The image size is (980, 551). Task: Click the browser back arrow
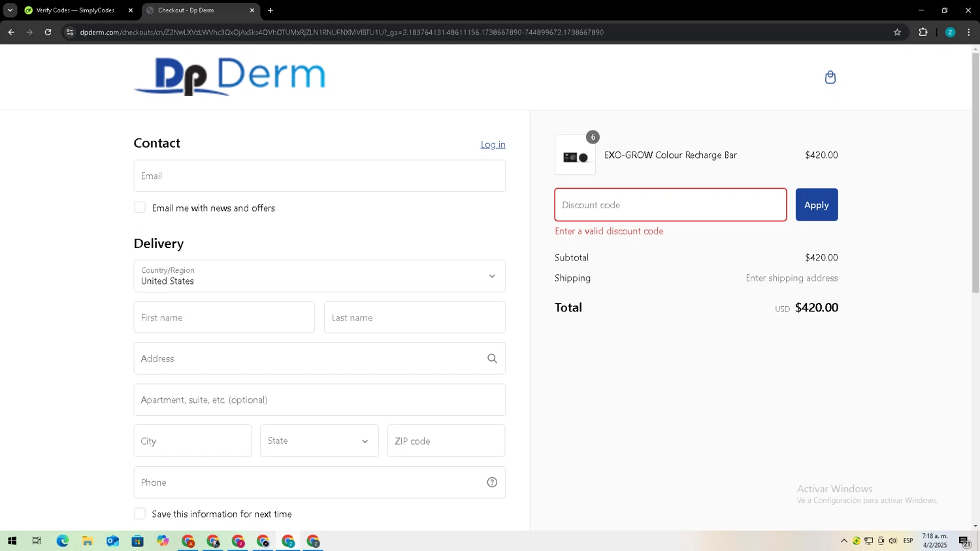11,32
